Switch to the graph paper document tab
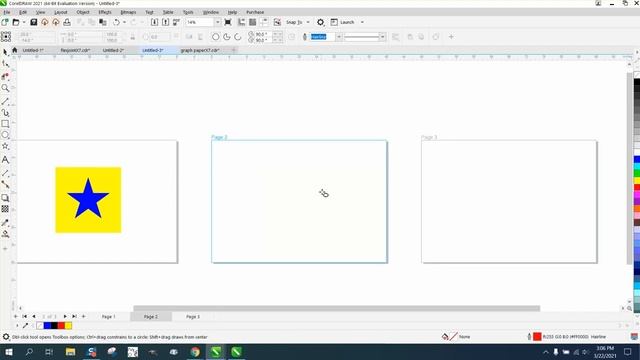Screen dimensions: 640x360 point(200,50)
